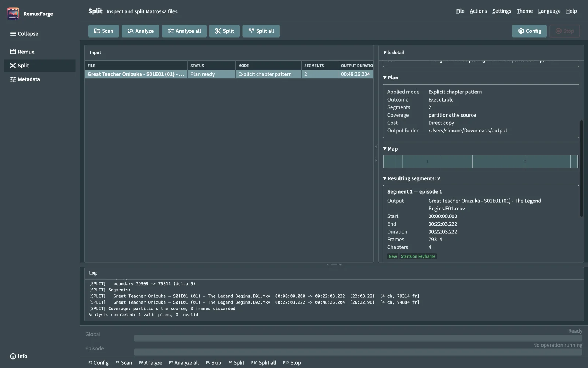Open the File menu
Screen dimensions: 588x368
[x=460, y=11]
